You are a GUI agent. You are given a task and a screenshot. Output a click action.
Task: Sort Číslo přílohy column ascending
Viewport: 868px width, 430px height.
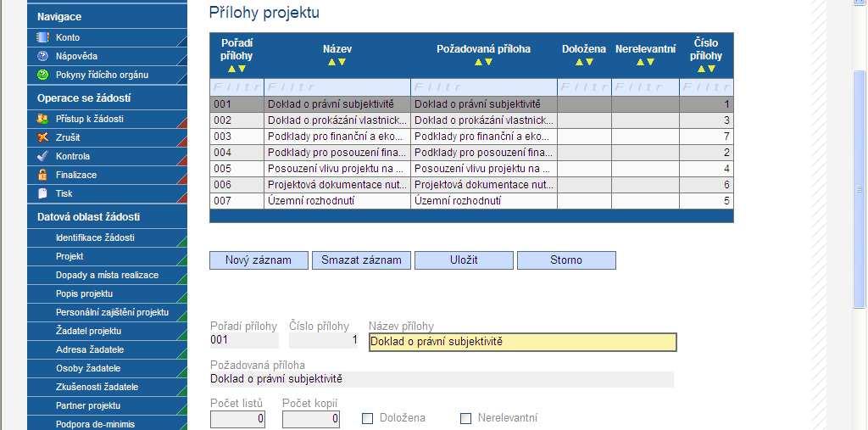[x=701, y=69]
